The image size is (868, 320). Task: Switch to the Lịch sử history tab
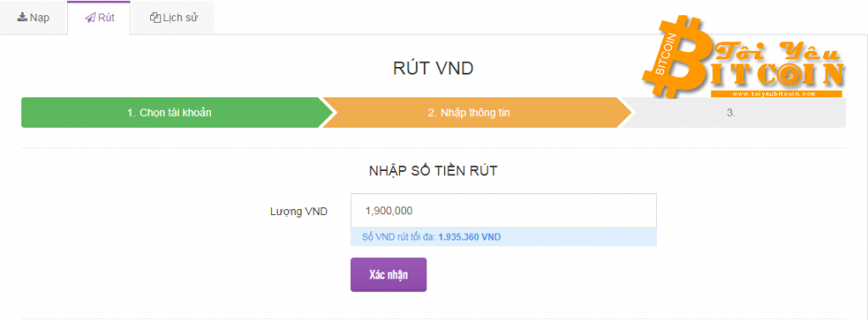[x=173, y=18]
